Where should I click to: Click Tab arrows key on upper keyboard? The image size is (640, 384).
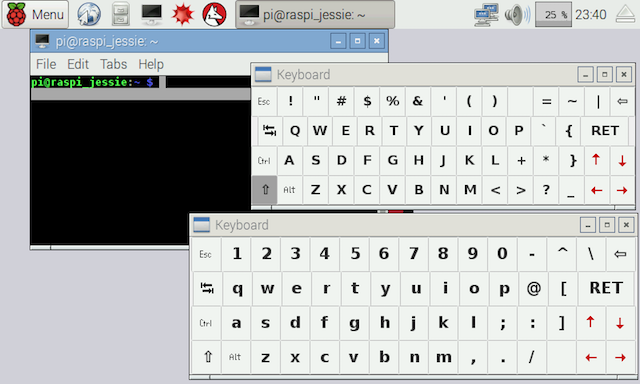click(269, 131)
